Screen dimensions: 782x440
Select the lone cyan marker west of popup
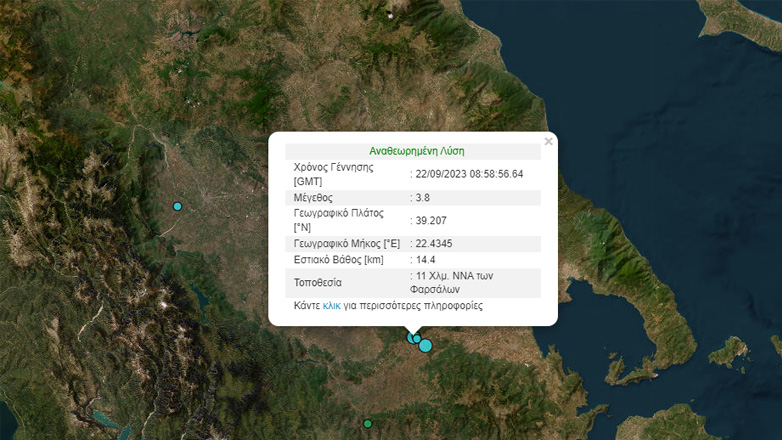(178, 207)
